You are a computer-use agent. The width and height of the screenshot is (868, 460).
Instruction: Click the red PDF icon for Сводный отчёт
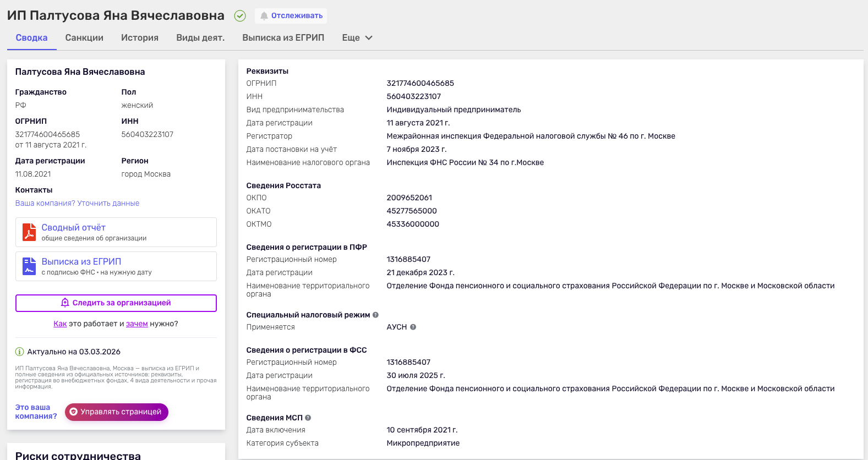coord(29,232)
